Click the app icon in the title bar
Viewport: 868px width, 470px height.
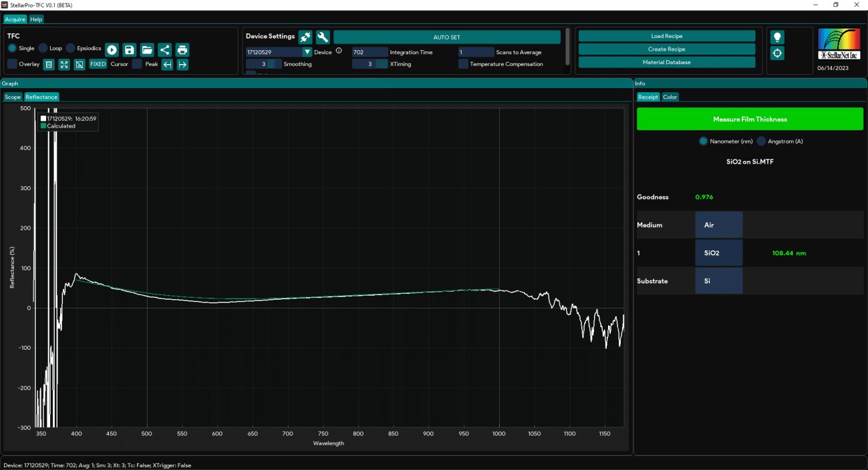pyautogui.click(x=5, y=5)
